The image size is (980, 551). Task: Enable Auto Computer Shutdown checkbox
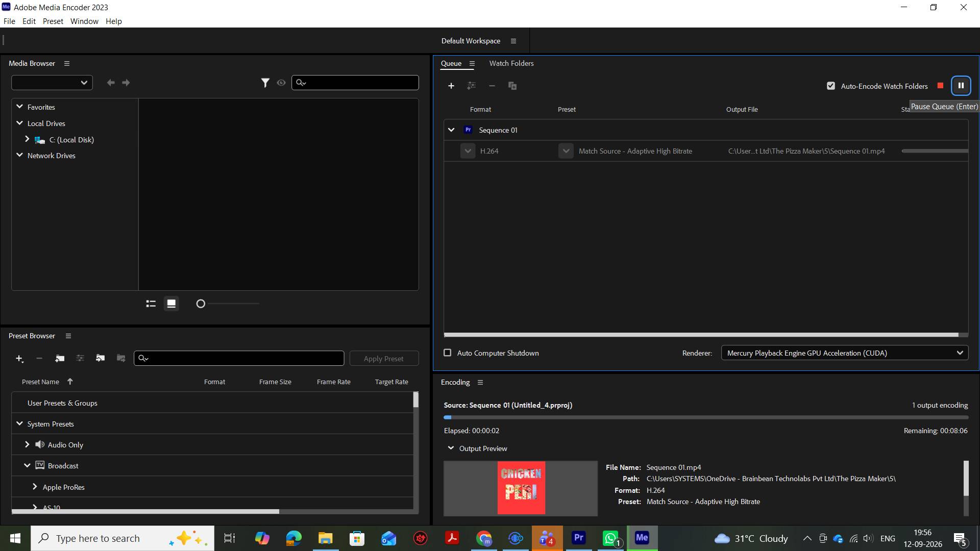pyautogui.click(x=448, y=353)
